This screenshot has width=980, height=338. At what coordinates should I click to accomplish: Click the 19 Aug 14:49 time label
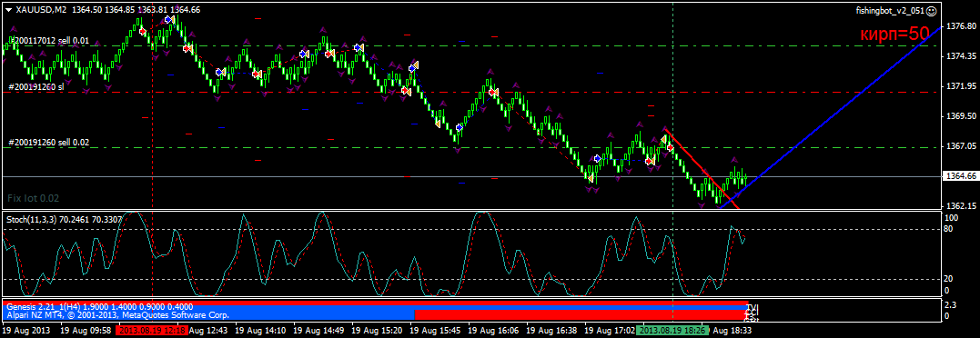tap(319, 330)
